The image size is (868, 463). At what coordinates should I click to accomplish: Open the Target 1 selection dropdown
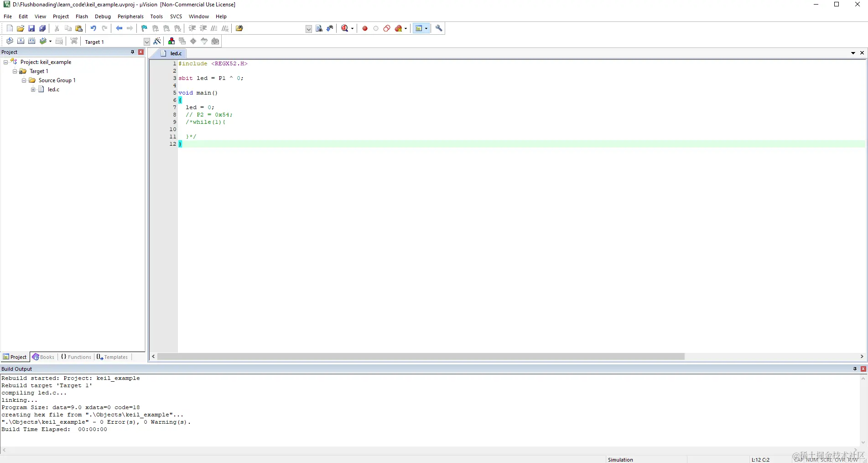(x=147, y=42)
